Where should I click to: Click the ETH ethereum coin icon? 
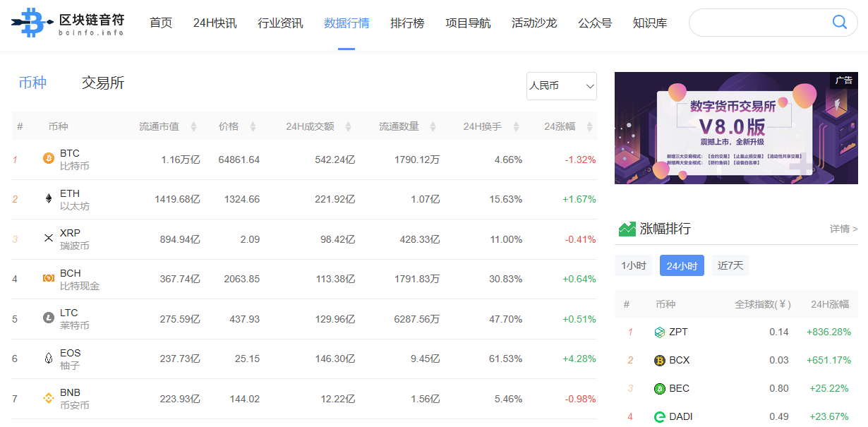[49, 199]
